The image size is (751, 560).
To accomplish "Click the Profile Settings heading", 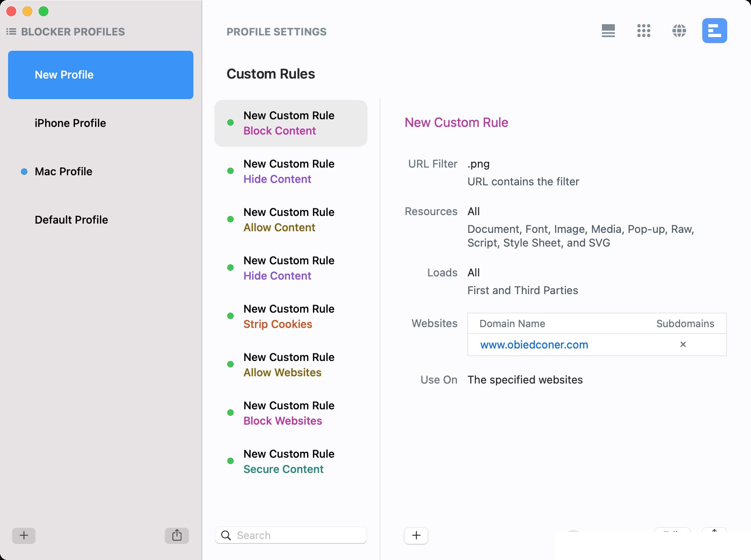I will [x=276, y=32].
